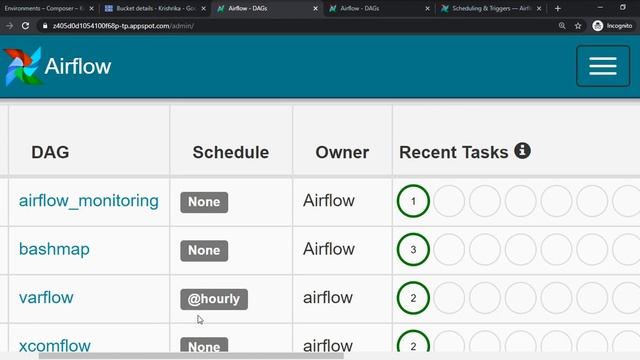Open the Incognito profile indicator

(612, 26)
